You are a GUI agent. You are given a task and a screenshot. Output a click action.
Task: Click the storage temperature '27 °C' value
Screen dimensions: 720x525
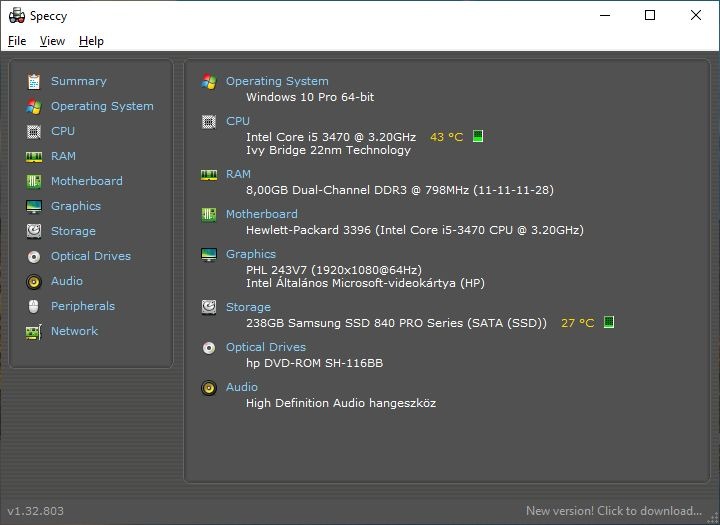pos(578,323)
